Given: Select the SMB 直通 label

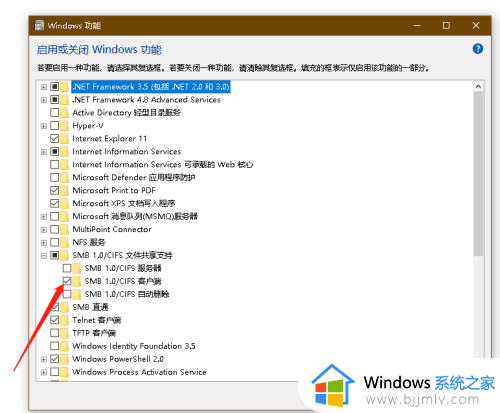Looking at the screenshot, I should 90,307.
